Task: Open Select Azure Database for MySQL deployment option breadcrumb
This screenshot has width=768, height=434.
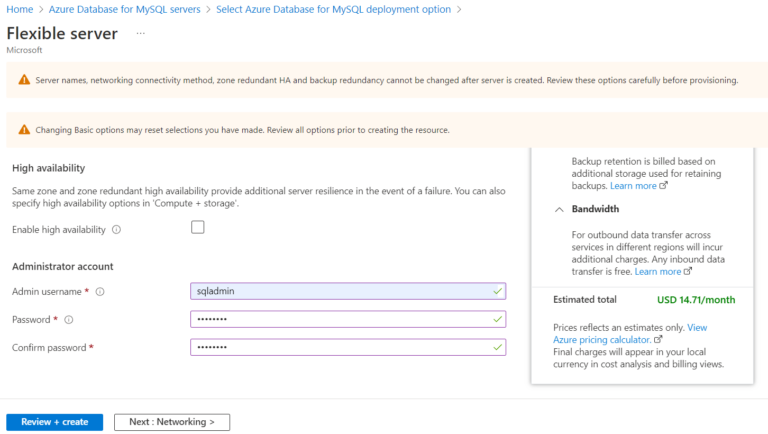Action: pyautogui.click(x=333, y=9)
